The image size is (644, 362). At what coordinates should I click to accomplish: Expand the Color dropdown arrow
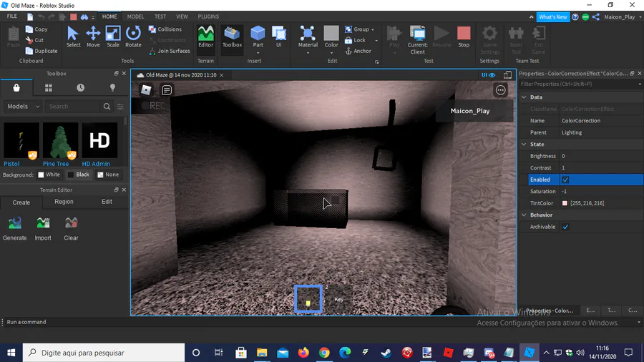[331, 53]
